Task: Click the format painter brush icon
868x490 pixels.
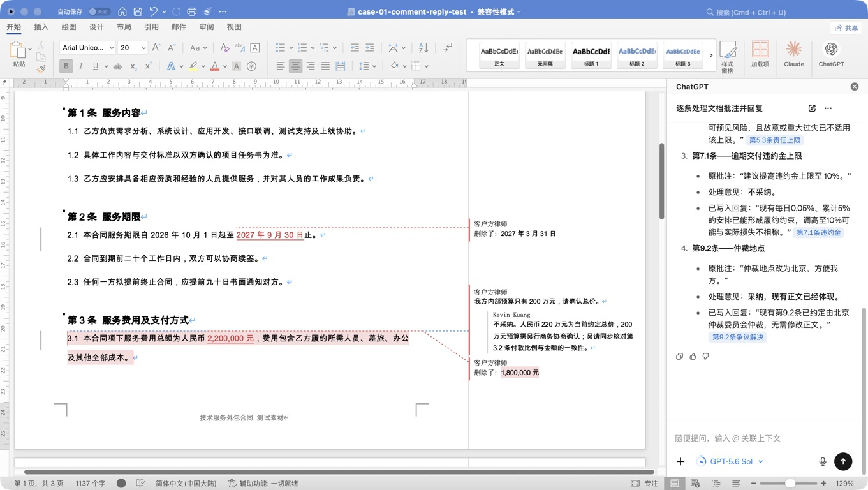Action: [x=41, y=68]
